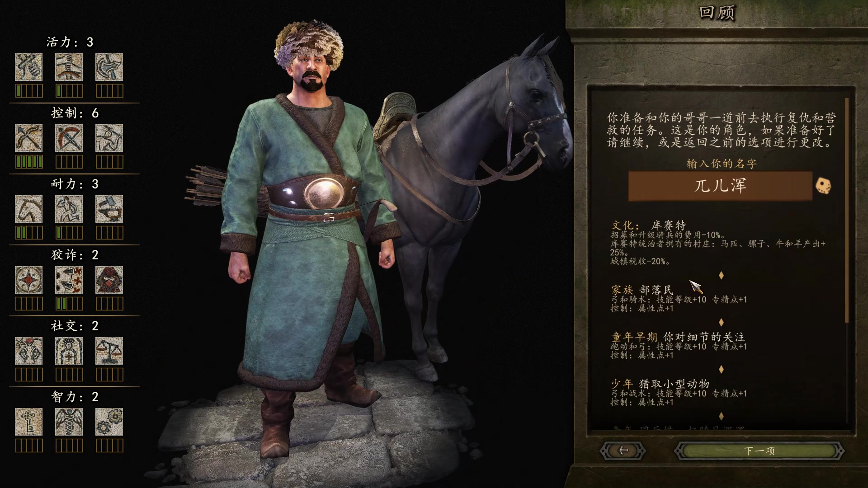Click the name field showing 兀儿浑
The image size is (868, 488).
coord(720,186)
